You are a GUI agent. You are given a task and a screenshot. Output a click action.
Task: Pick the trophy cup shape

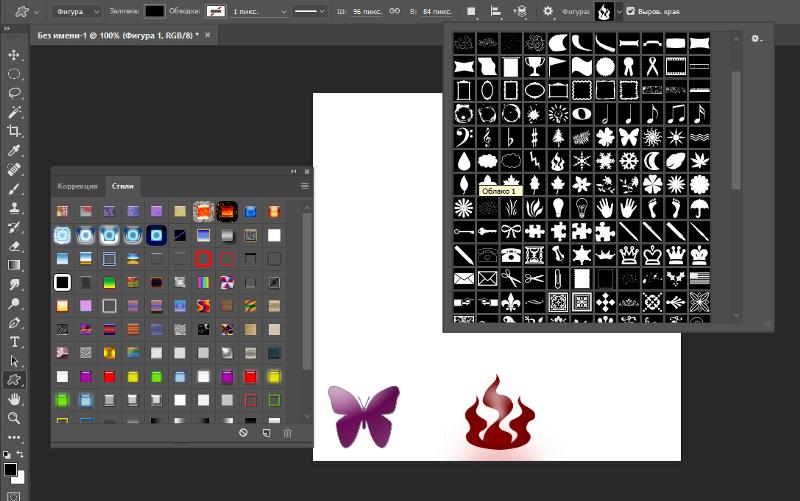534,66
